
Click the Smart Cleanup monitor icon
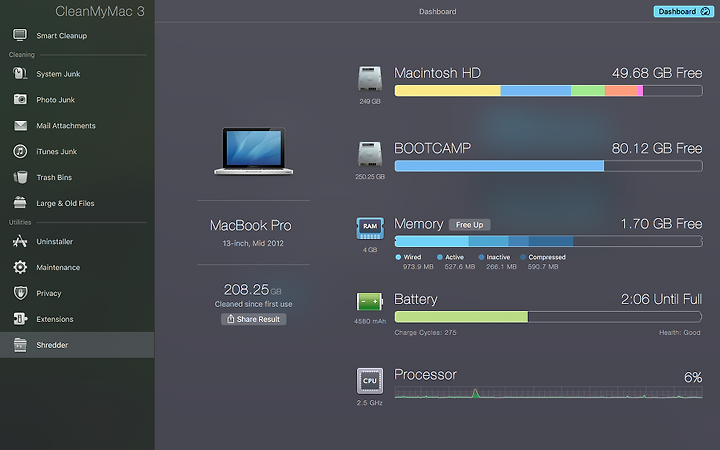tap(20, 35)
